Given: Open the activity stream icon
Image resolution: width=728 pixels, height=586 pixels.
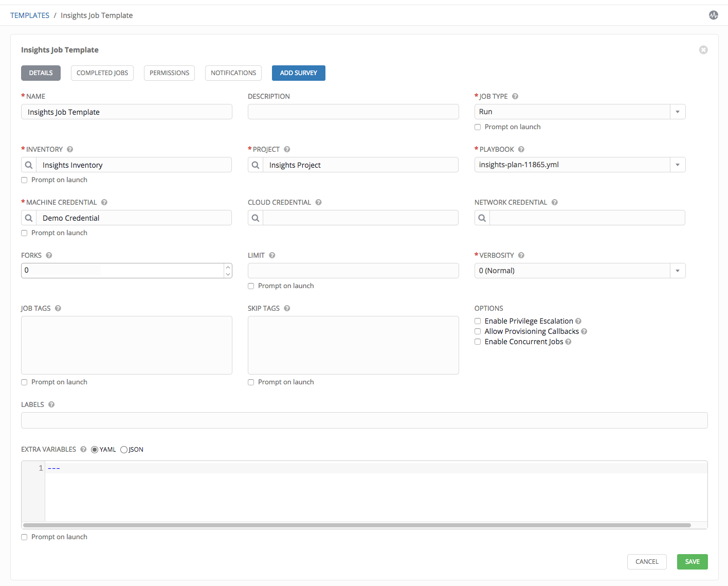Looking at the screenshot, I should [x=713, y=15].
